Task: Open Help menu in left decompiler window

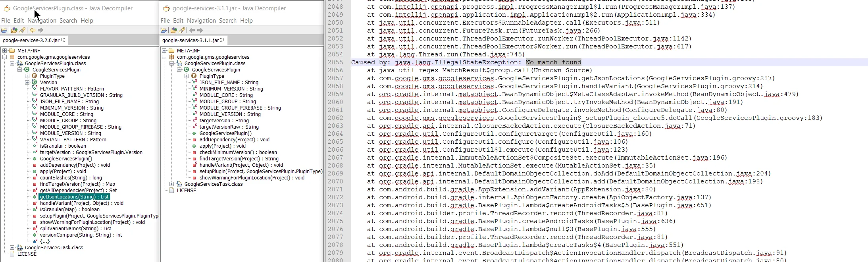Action: [x=87, y=21]
